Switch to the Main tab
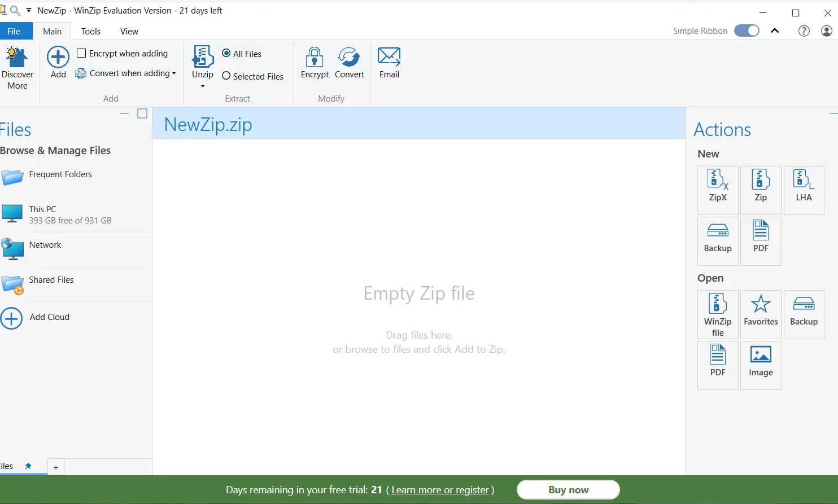 coord(52,32)
